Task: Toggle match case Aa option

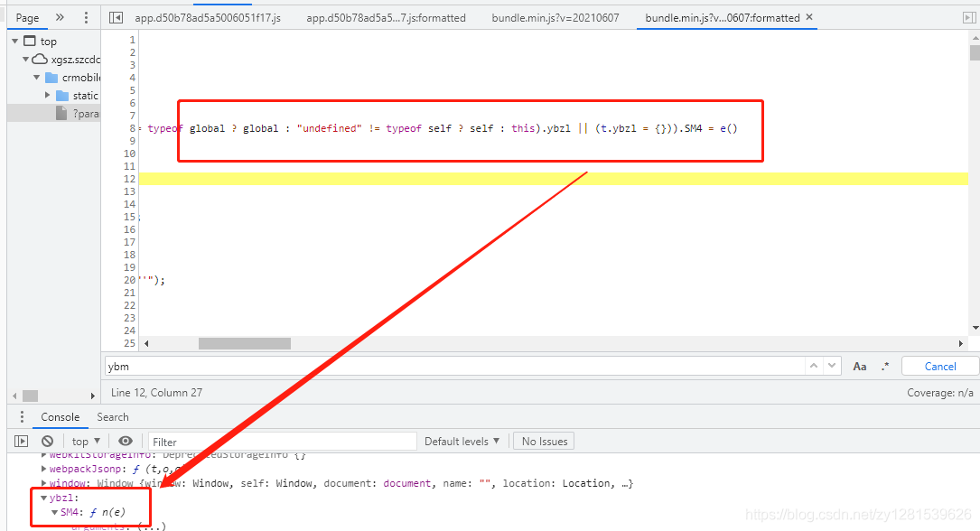Action: coord(860,367)
